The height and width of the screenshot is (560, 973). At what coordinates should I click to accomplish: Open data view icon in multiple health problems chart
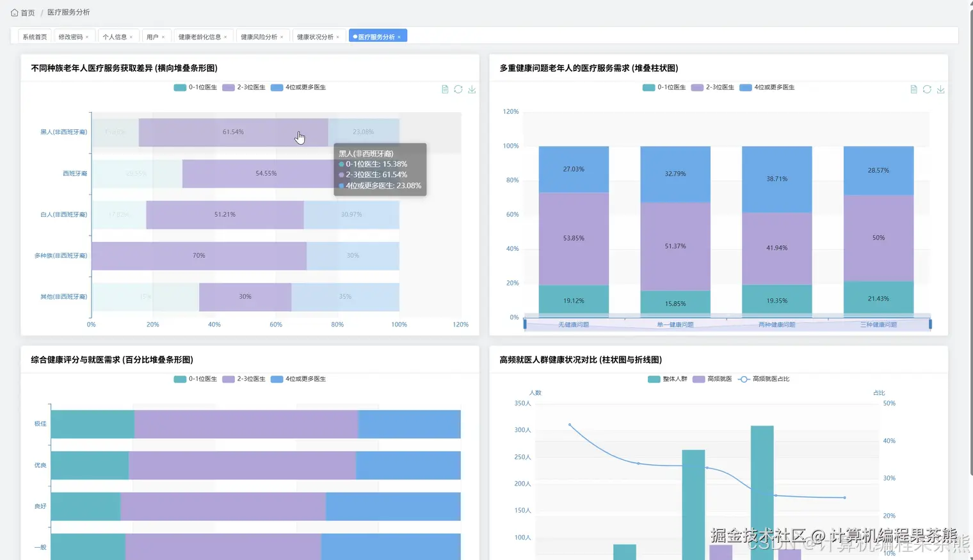click(913, 90)
